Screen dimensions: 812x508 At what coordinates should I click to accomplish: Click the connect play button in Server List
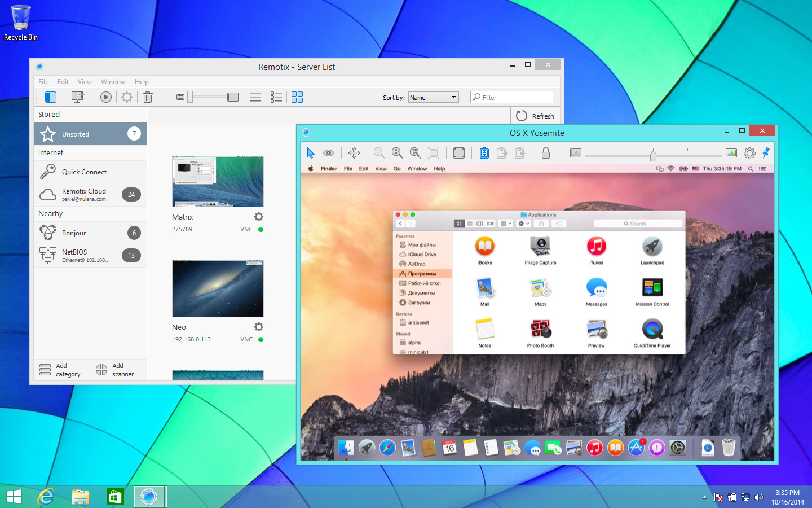106,97
